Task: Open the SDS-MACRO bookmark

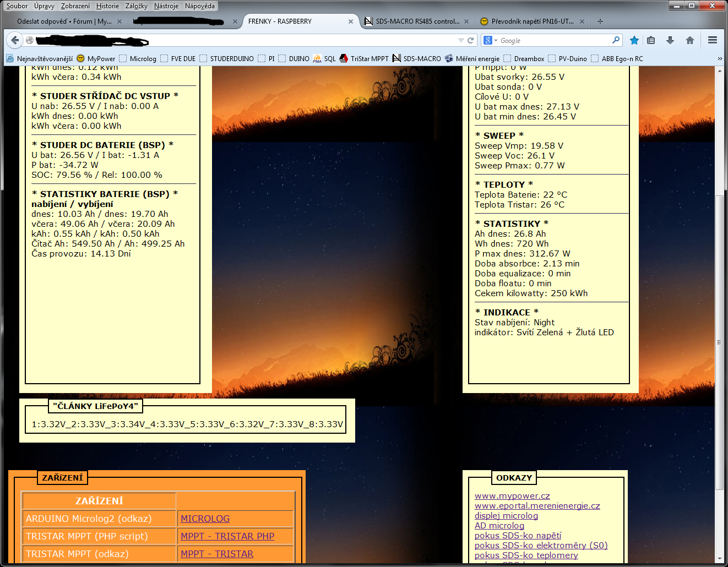Action: click(417, 58)
